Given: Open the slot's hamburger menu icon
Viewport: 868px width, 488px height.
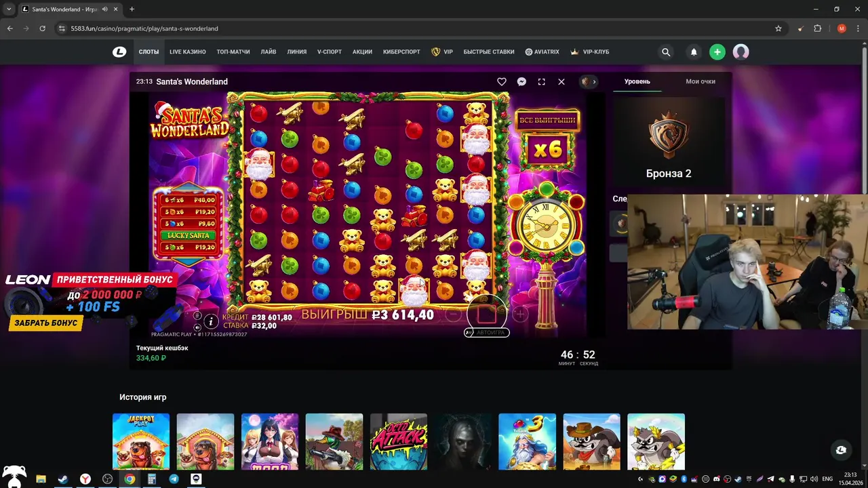Looking at the screenshot, I should coord(197,316).
